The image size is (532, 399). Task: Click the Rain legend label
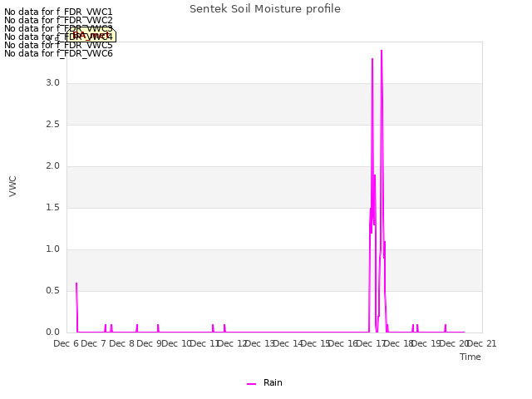pos(273,382)
